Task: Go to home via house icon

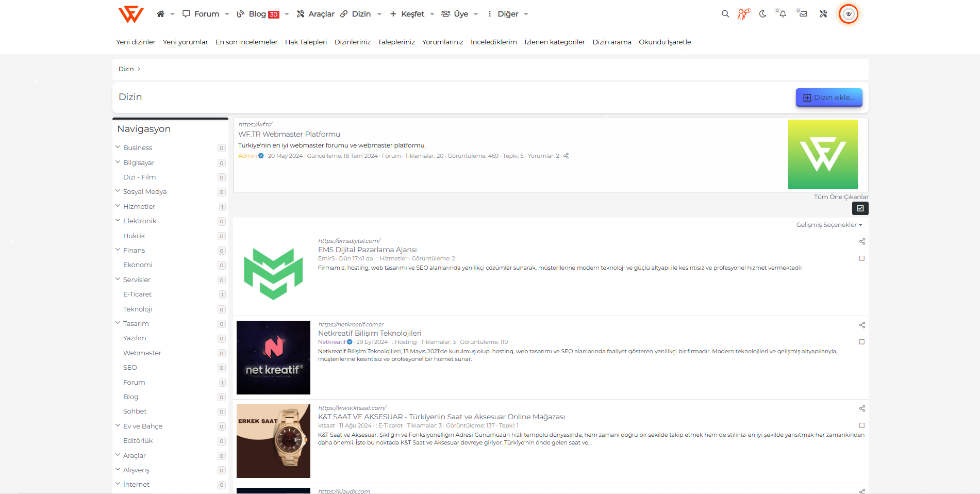Action: coord(160,14)
